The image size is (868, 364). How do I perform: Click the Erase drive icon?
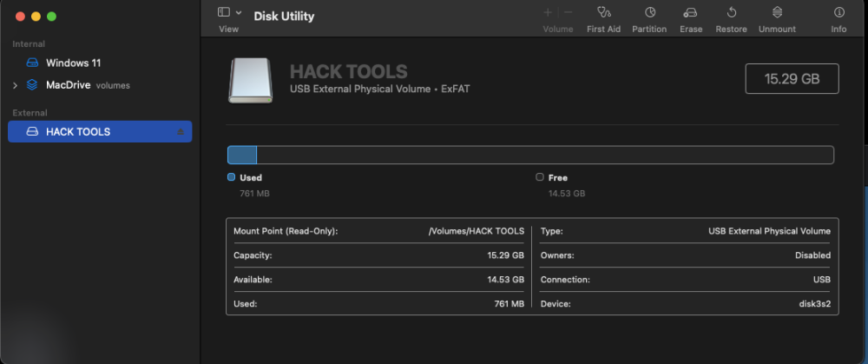point(690,12)
